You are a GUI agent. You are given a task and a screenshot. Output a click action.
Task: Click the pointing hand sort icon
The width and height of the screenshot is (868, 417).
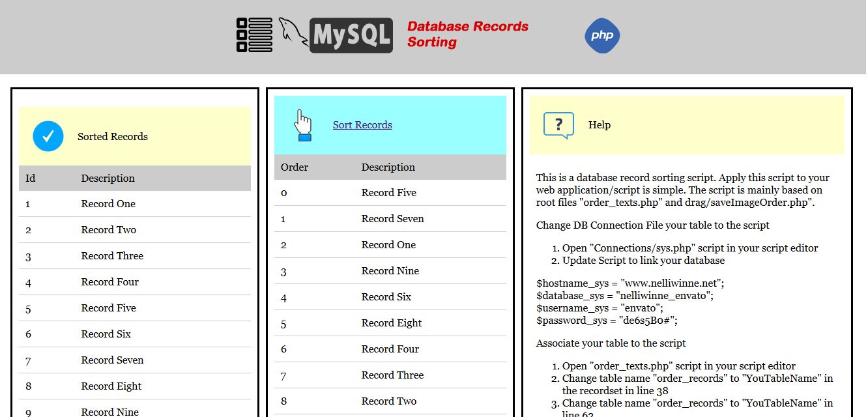(304, 125)
